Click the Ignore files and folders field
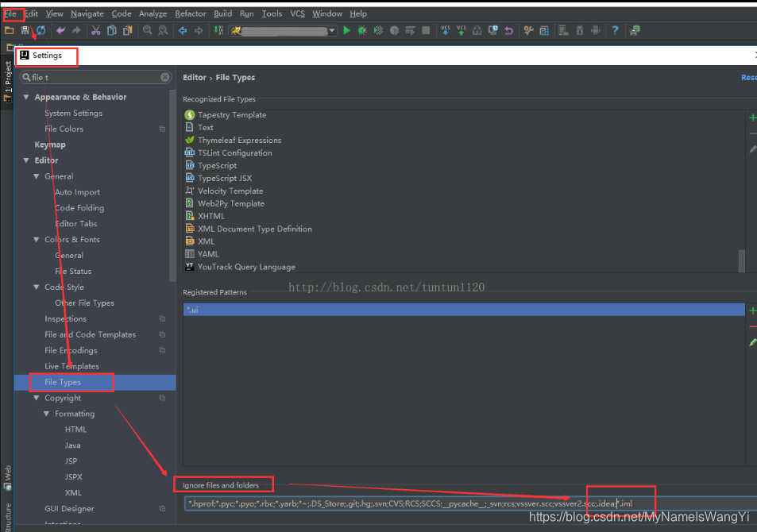 pos(471,503)
